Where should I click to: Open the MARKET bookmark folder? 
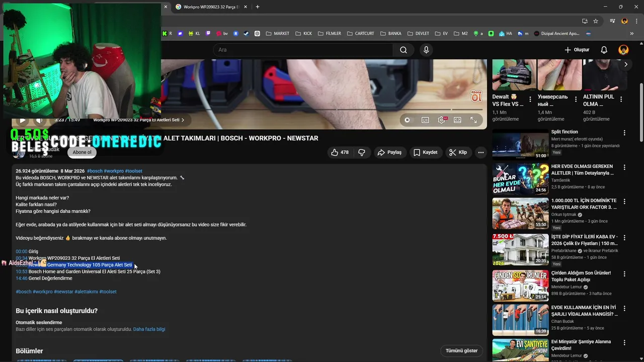[277, 34]
